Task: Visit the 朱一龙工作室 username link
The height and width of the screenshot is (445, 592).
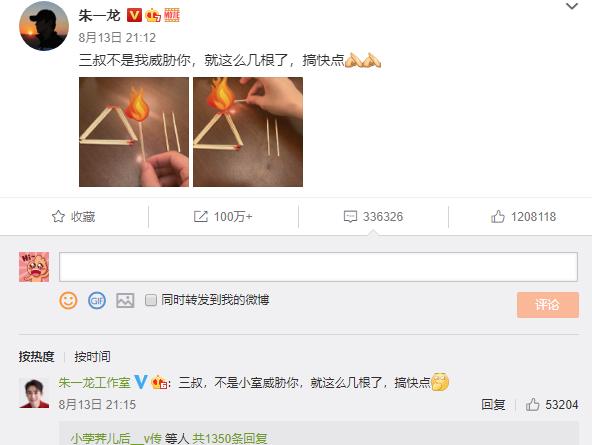Action: [94, 382]
